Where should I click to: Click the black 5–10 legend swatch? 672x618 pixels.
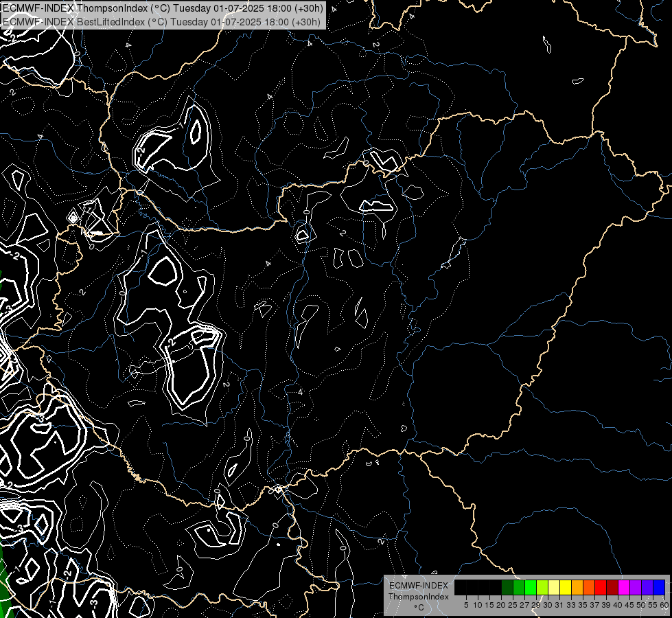472,587
